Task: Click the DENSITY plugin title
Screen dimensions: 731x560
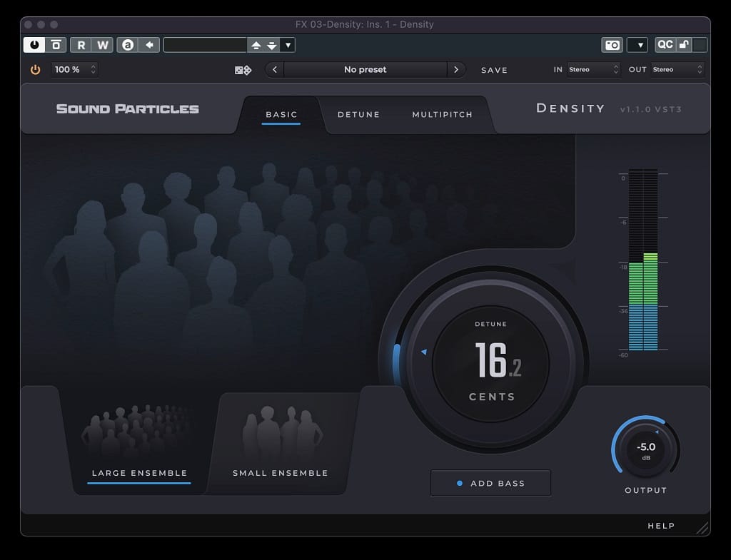Action: (570, 108)
